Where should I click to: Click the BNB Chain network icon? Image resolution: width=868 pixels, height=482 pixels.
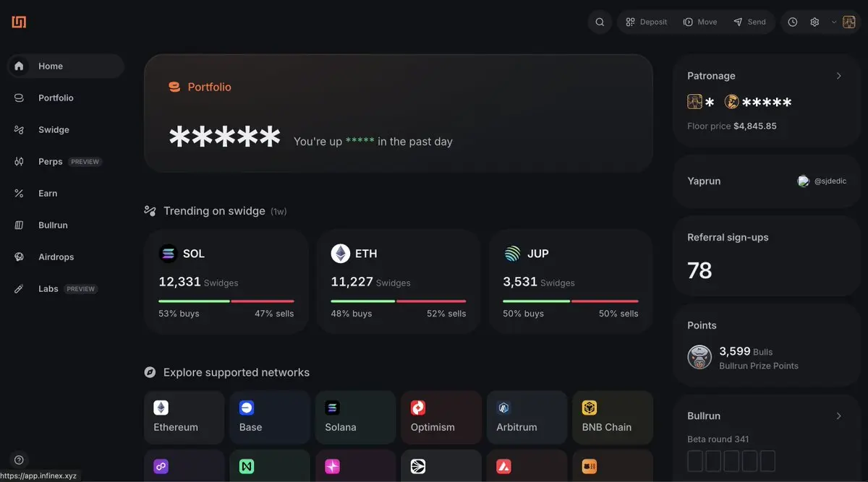coord(590,408)
